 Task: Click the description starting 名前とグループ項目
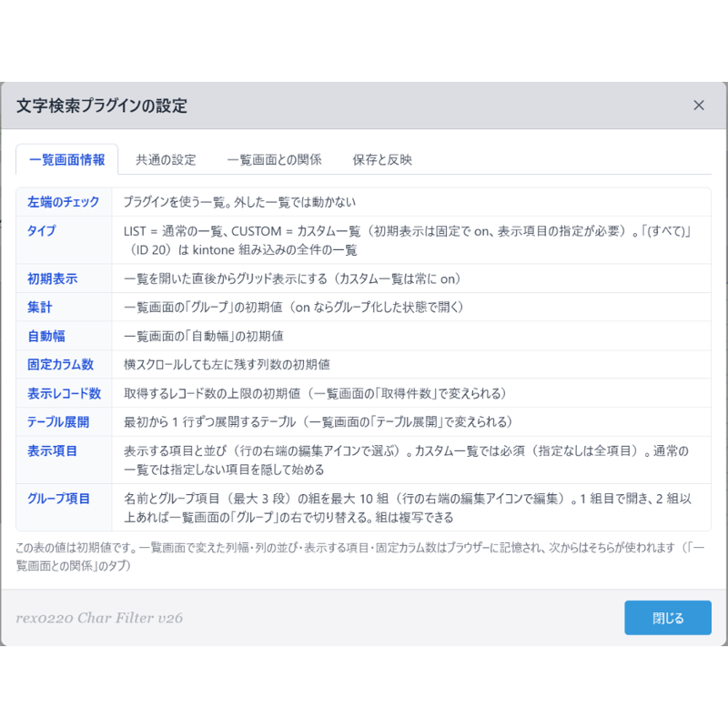407,508
